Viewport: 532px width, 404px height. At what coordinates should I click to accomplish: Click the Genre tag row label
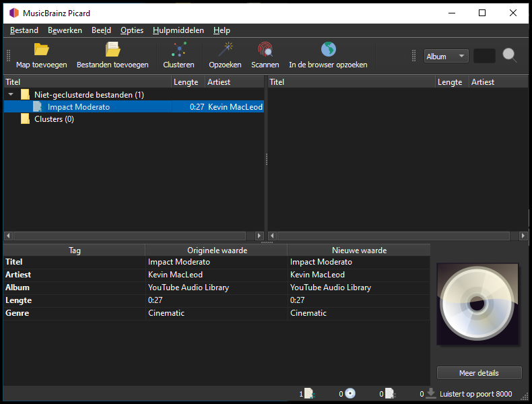[17, 312]
